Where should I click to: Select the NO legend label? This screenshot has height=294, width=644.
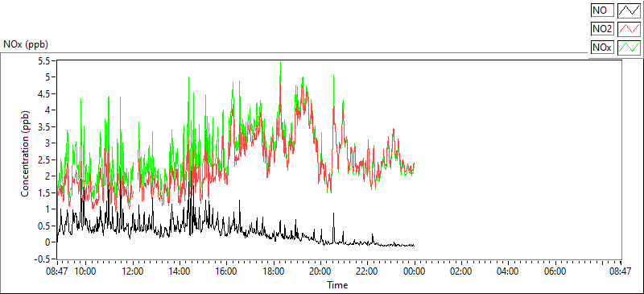coord(602,10)
